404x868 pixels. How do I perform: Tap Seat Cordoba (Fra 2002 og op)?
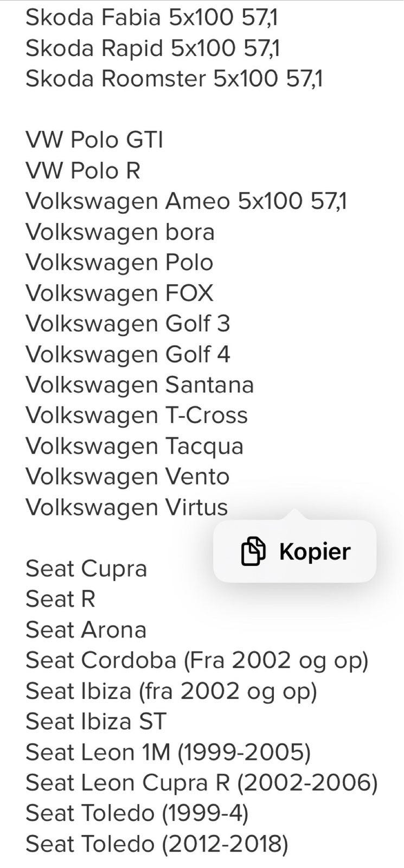pyautogui.click(x=197, y=660)
